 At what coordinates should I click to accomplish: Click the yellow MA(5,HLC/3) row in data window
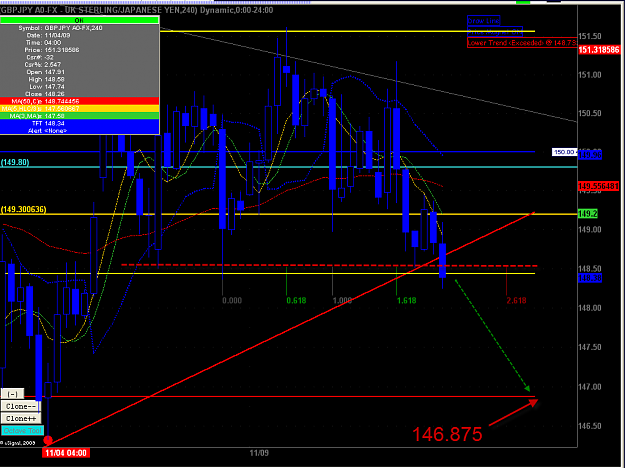[x=80, y=108]
